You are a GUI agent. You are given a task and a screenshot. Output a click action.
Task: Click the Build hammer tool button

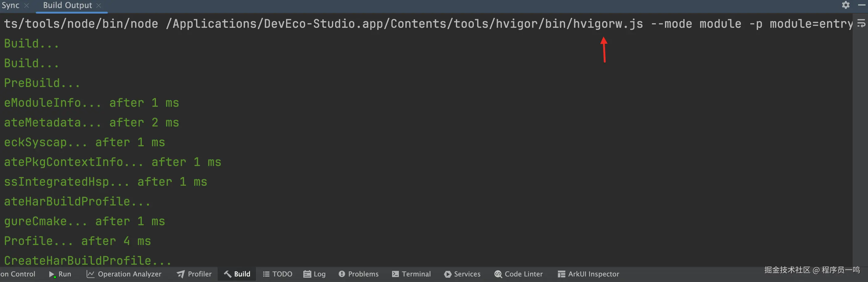[237, 274]
